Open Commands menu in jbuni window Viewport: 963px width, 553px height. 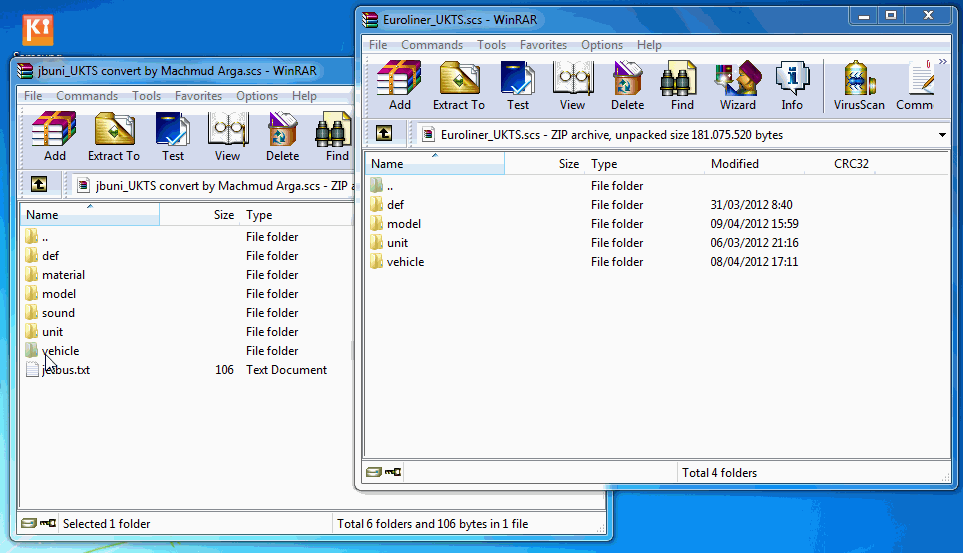coord(87,96)
